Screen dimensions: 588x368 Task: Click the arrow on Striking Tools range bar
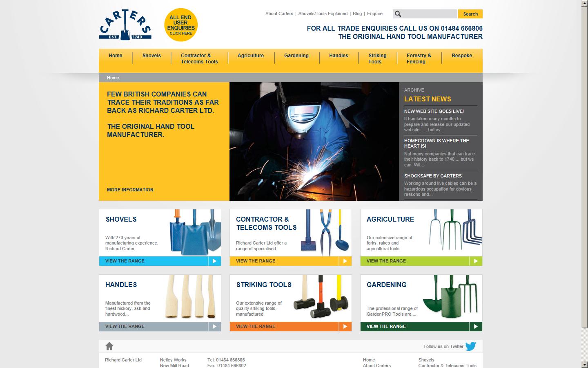(x=344, y=326)
